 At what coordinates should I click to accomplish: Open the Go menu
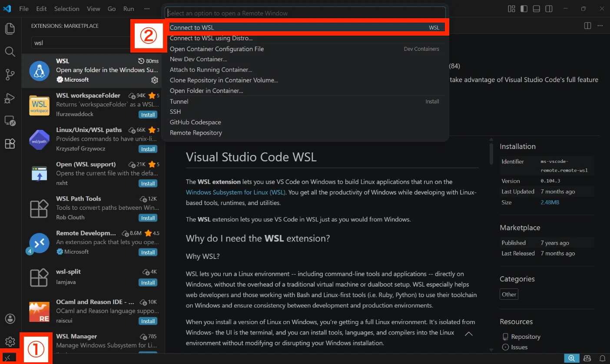pyautogui.click(x=112, y=9)
